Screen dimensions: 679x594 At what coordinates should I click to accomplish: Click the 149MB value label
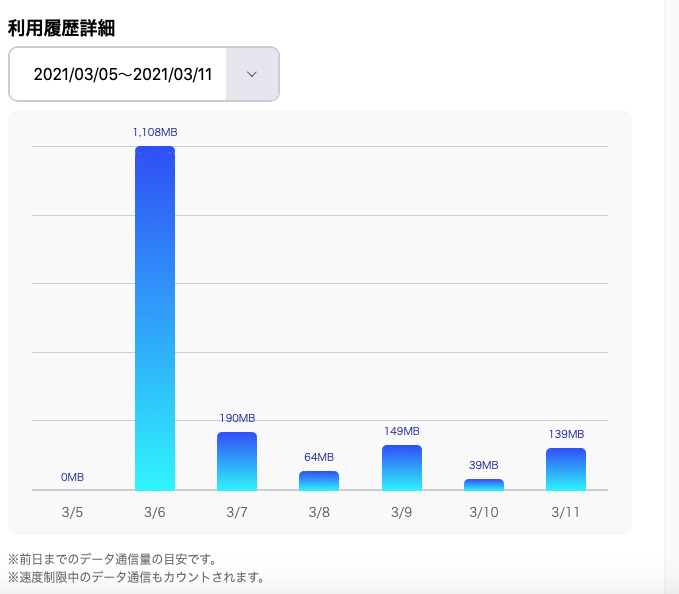[x=401, y=431]
